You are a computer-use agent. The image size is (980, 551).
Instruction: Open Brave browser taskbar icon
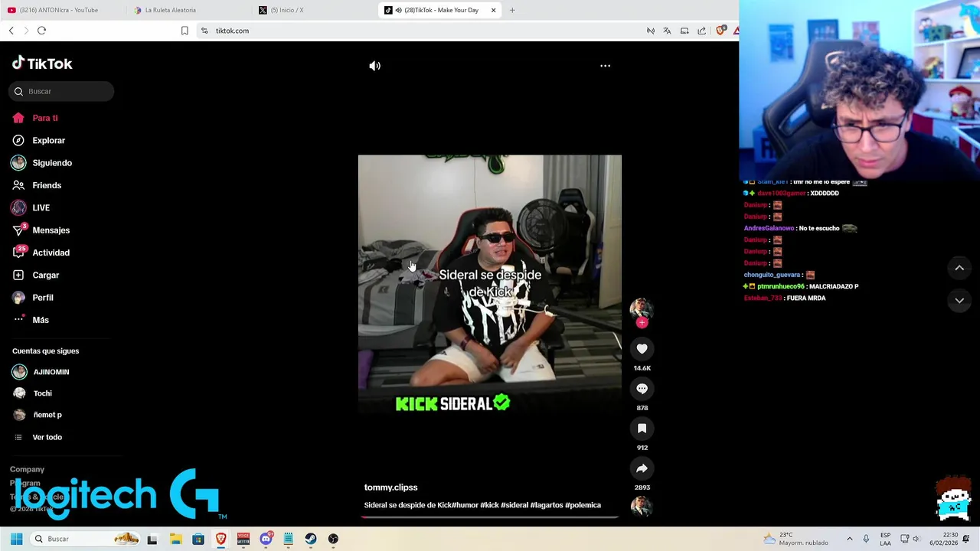pos(220,539)
